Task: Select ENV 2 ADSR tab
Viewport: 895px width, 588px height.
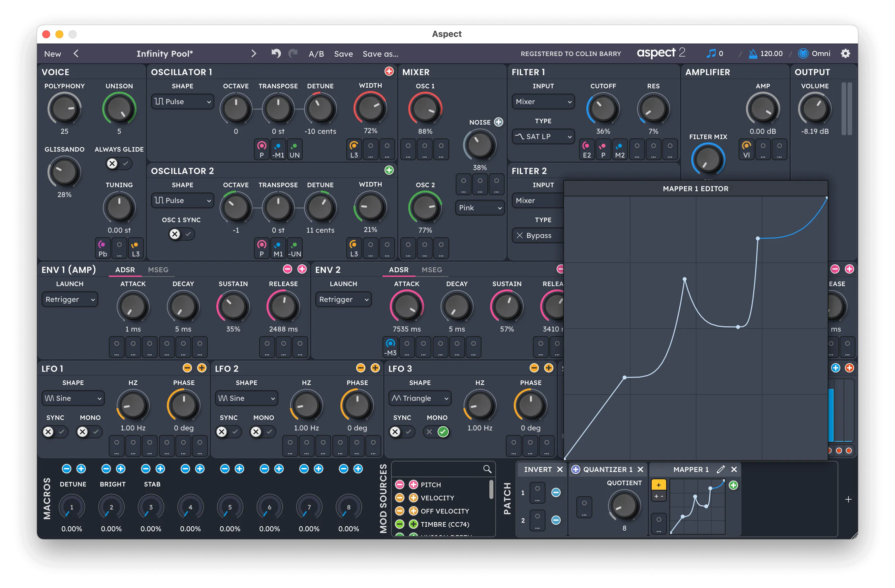Action: click(x=399, y=270)
